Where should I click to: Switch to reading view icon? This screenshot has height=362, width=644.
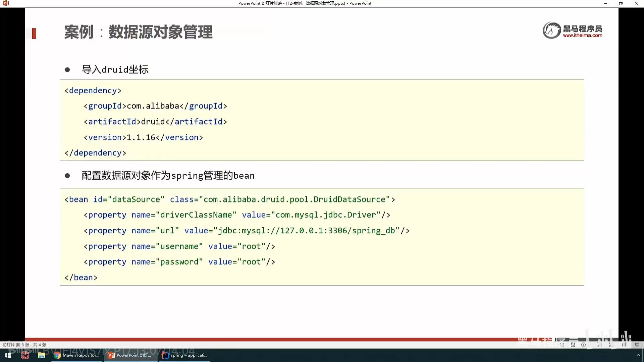coord(624,345)
